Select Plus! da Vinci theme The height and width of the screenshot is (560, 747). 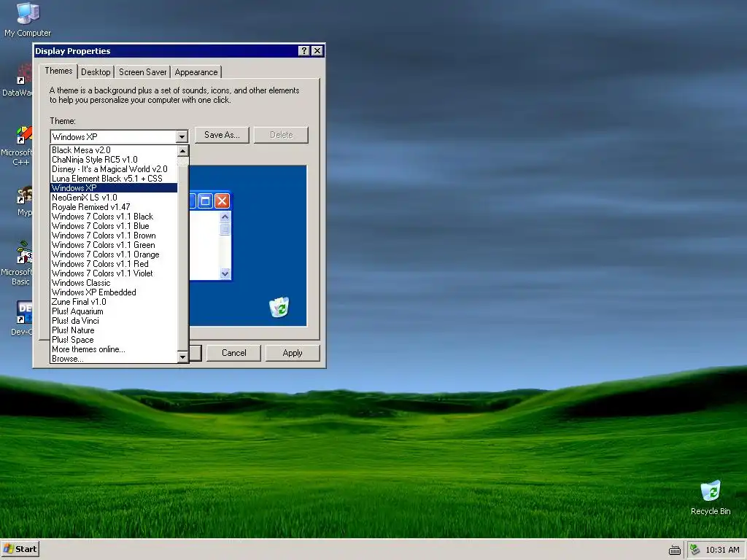(114, 321)
